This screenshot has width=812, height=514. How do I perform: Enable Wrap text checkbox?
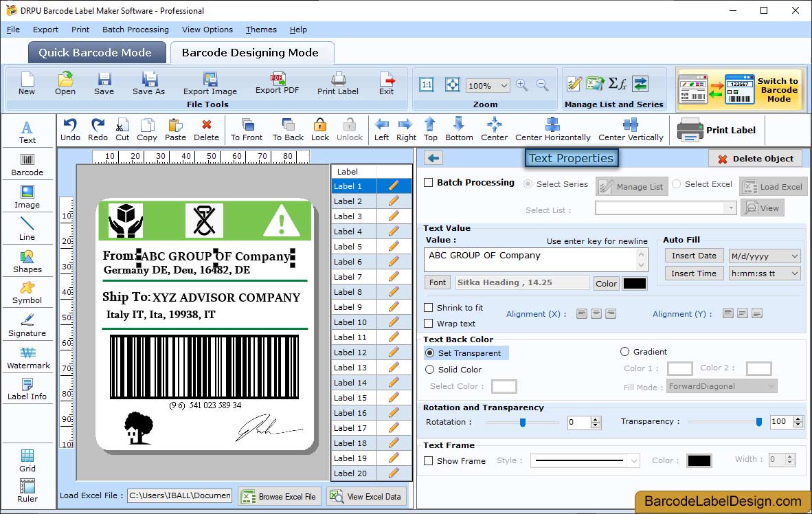pos(428,324)
